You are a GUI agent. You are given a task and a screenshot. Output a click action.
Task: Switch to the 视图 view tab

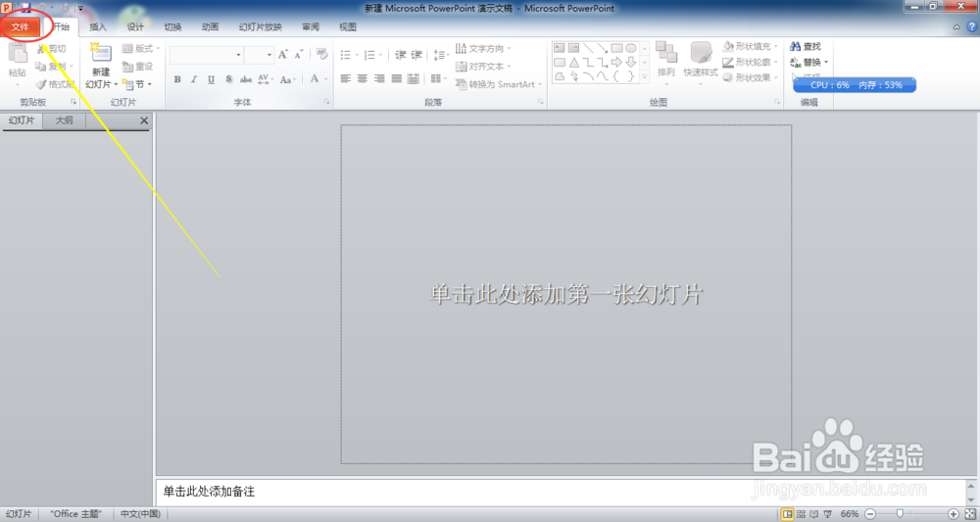[x=348, y=26]
